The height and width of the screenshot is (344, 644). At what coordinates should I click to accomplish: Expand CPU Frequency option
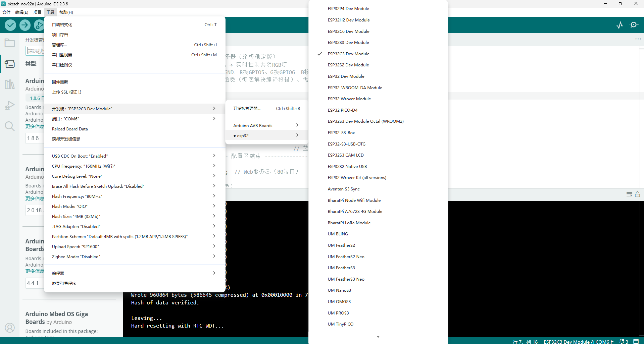(x=135, y=166)
